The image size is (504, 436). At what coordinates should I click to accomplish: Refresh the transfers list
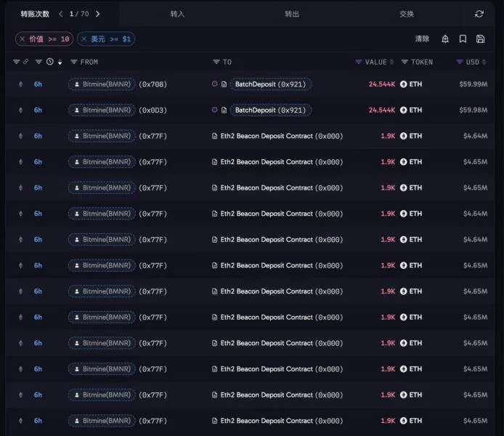click(479, 14)
